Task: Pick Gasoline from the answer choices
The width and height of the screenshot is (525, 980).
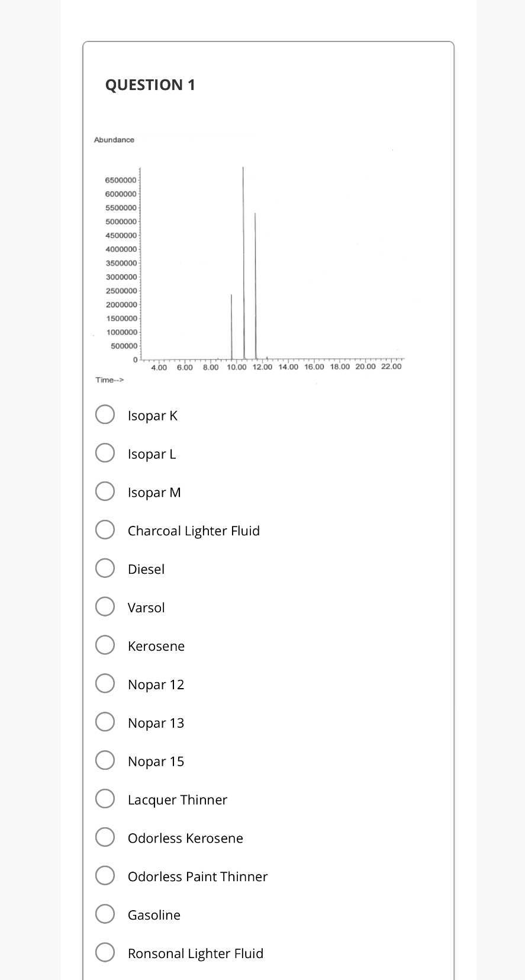Action: [105, 914]
